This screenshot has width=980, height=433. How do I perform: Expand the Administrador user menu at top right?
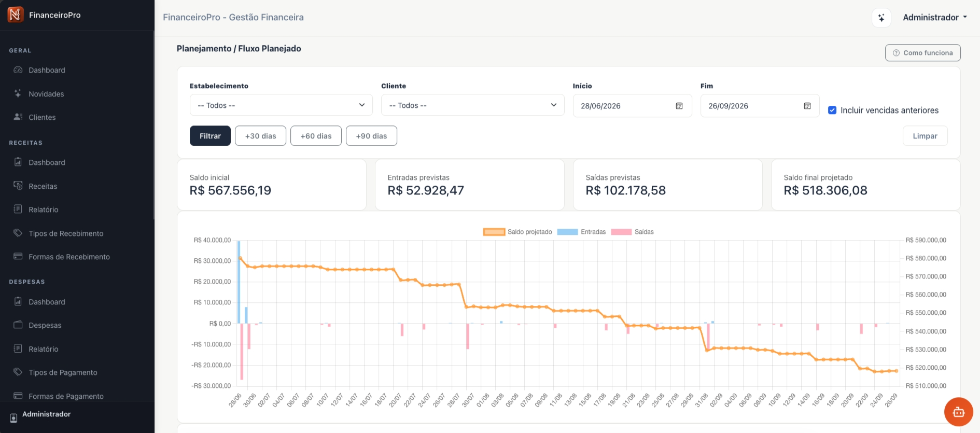coord(935,18)
